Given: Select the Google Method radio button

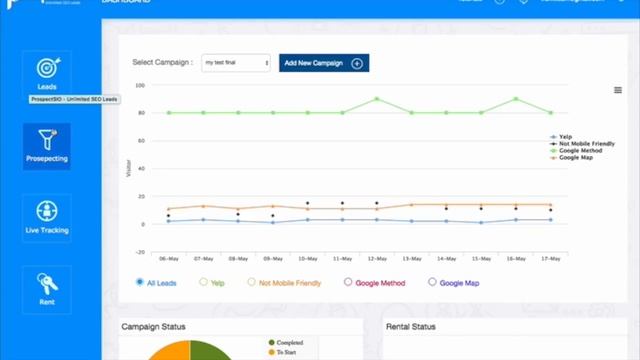Looking at the screenshot, I should (x=348, y=282).
